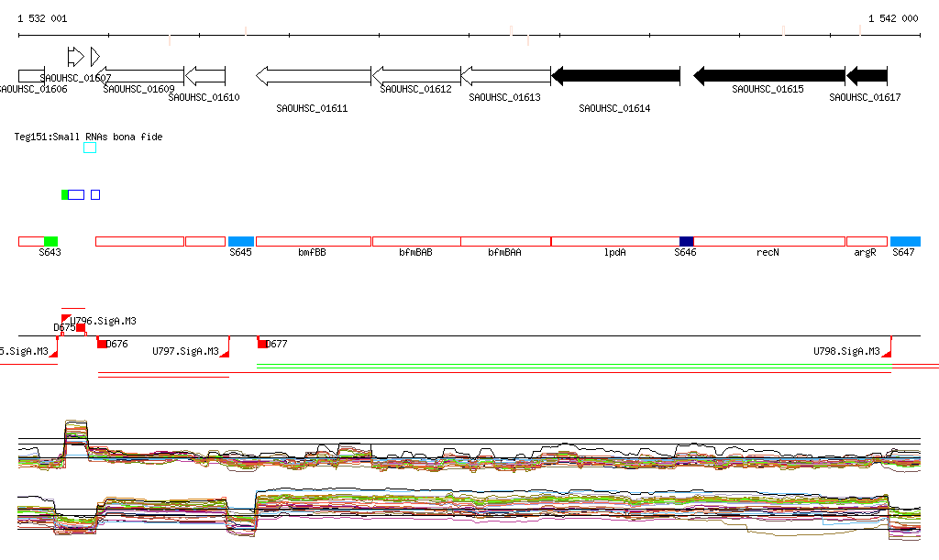The height and width of the screenshot is (560, 939).
Task: Click the argR gene name label
Action: (866, 252)
